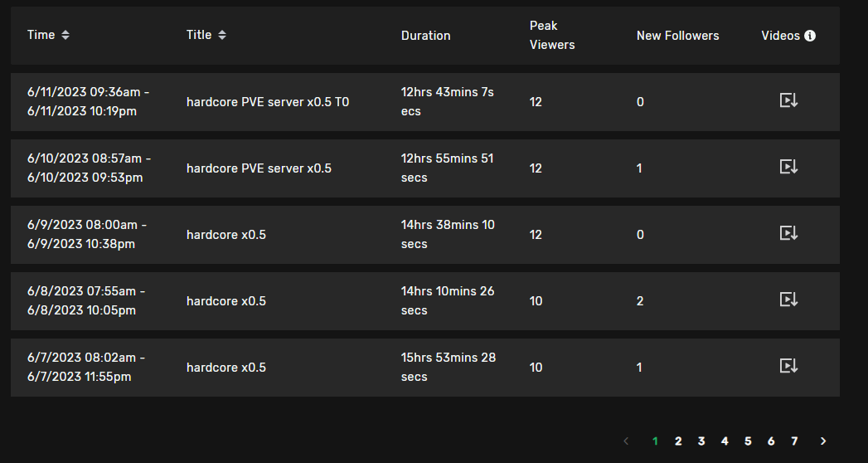Jump to page 3
Viewport: 868px width, 463px height.
(x=701, y=441)
